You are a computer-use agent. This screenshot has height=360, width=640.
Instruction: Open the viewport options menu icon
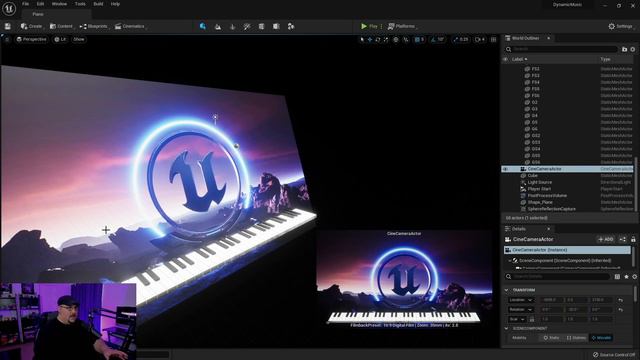[7, 40]
